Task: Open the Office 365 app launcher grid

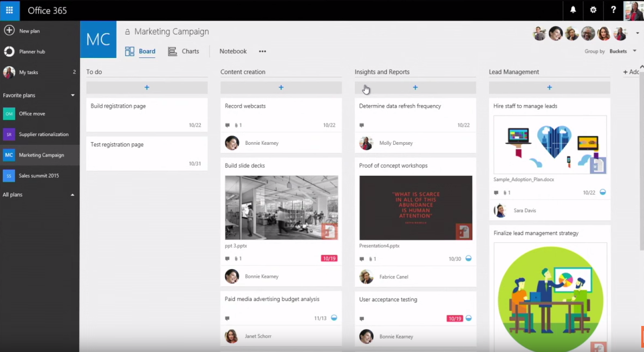Action: point(9,10)
